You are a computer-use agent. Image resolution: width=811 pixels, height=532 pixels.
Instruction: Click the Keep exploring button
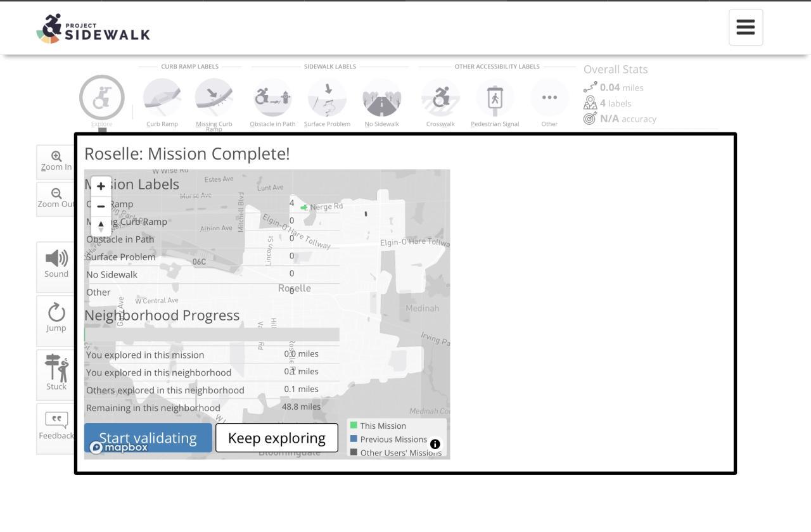pyautogui.click(x=277, y=438)
